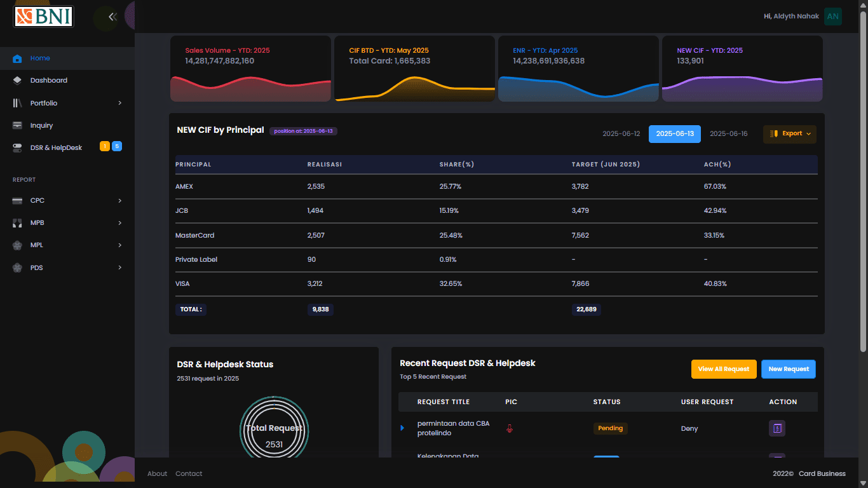Expand the PDS report chevron
This screenshot has width=868, height=488.
pyautogui.click(x=120, y=268)
